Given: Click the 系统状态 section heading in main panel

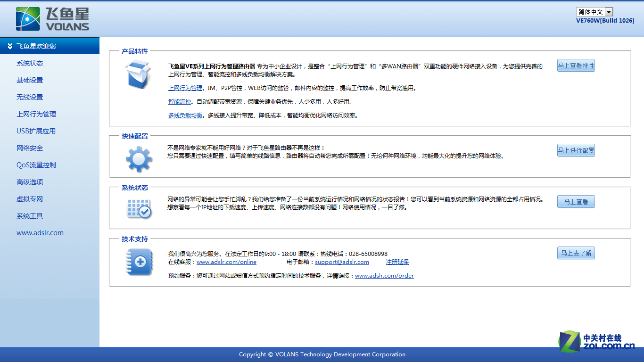Looking at the screenshot, I should point(135,188).
